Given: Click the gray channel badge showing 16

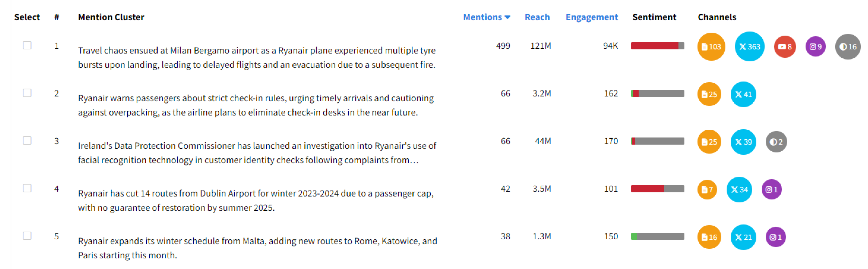Looking at the screenshot, I should 848,47.
